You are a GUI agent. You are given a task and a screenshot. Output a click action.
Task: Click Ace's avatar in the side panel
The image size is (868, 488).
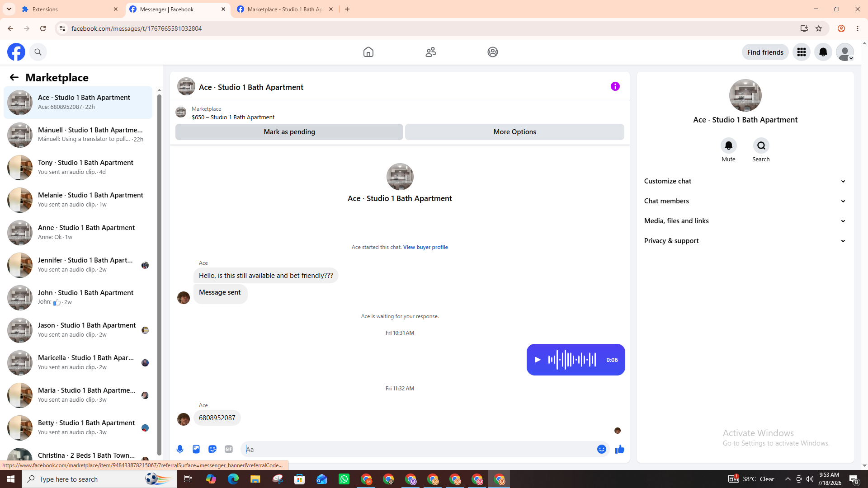point(745,95)
